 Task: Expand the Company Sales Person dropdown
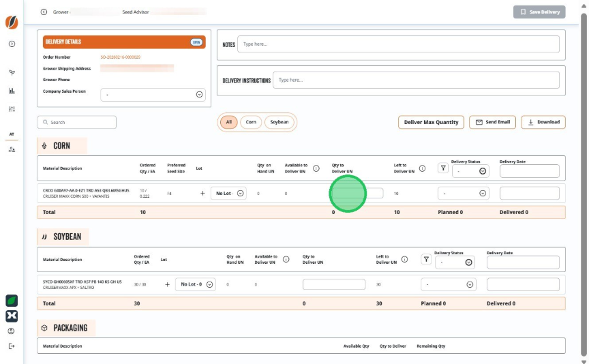click(x=153, y=95)
